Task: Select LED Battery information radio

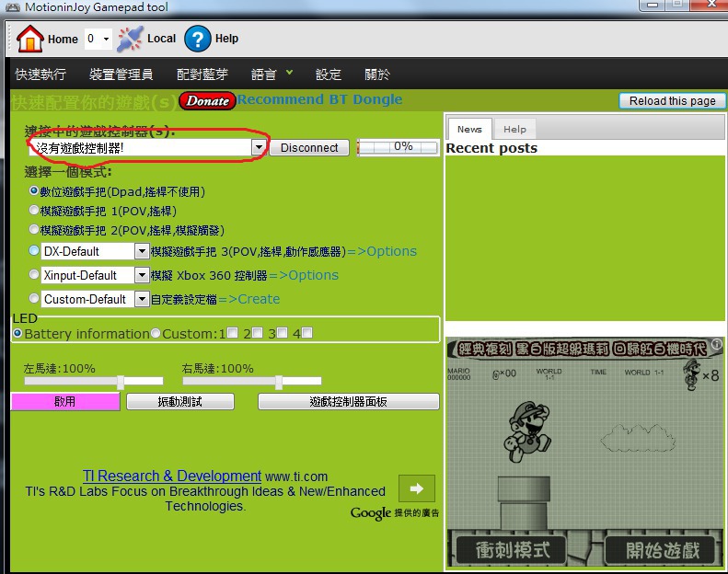Action: click(x=17, y=333)
